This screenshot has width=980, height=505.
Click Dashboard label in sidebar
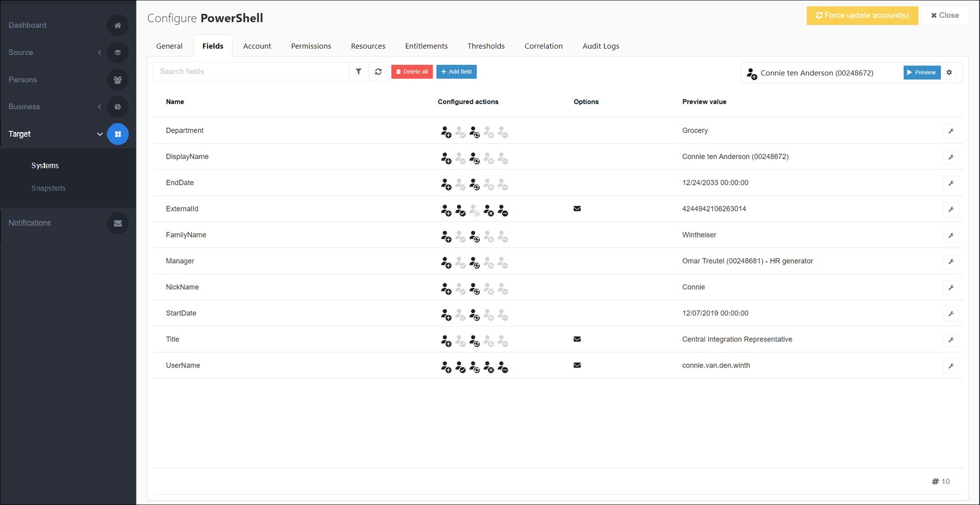click(28, 25)
